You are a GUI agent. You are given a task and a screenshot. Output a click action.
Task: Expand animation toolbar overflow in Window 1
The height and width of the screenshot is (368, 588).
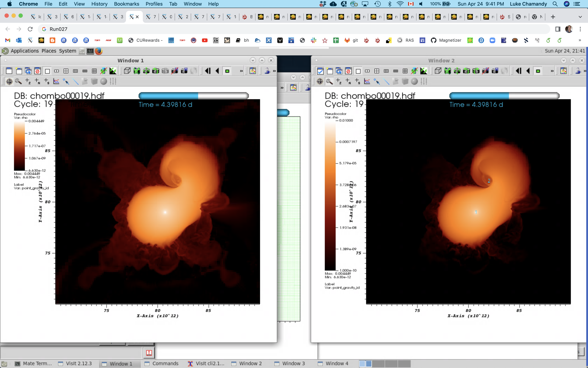(241, 71)
